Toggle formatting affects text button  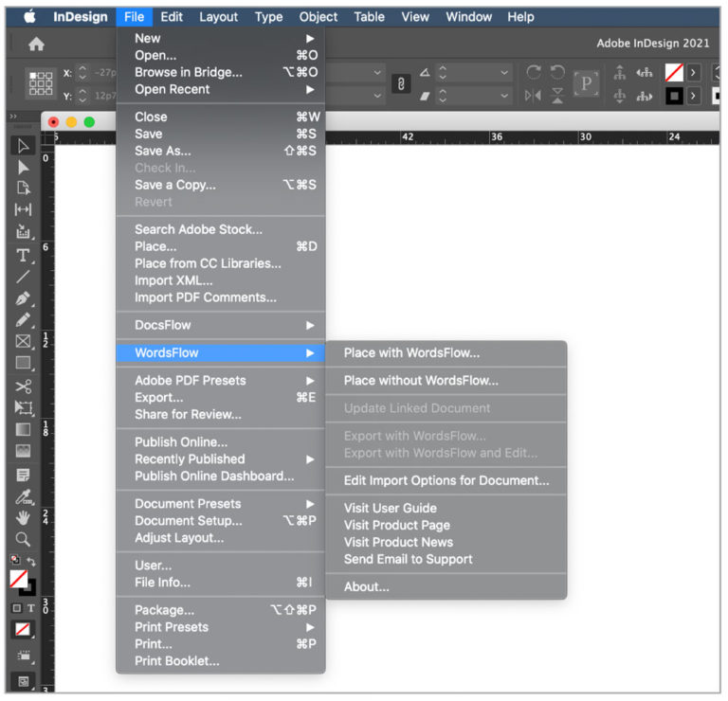[x=30, y=608]
